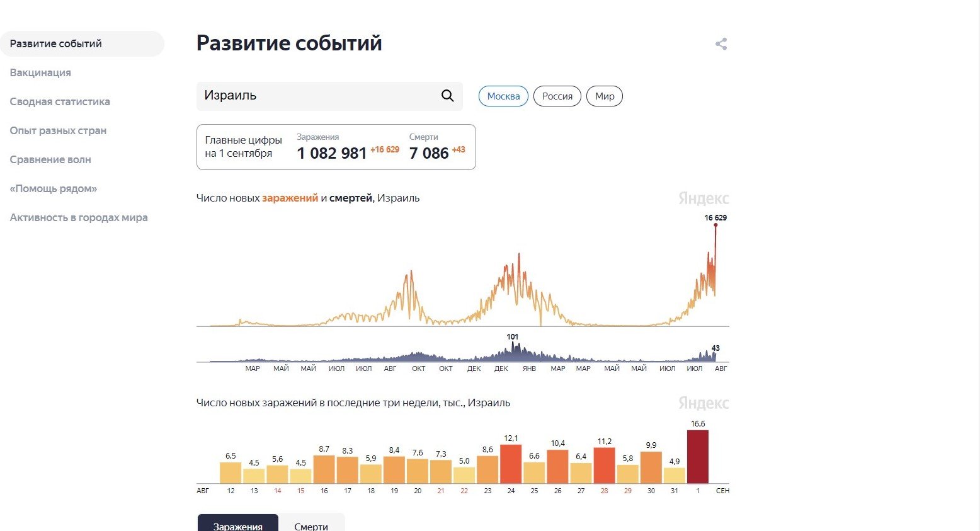Select Опыт разных стран sidebar item
Viewport: 980px width, 531px height.
pyautogui.click(x=58, y=130)
